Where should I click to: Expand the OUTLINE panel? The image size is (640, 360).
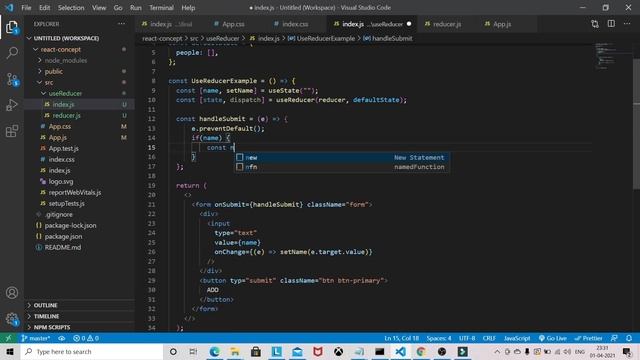point(80,305)
